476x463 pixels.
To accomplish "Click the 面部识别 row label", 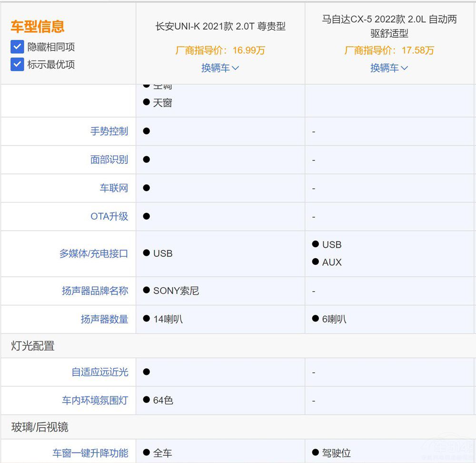I will coord(109,160).
